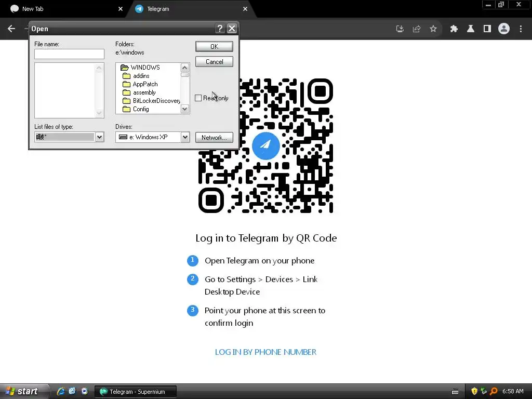532x399 pixels.
Task: Select the AppPatch folder
Action: [140, 84]
